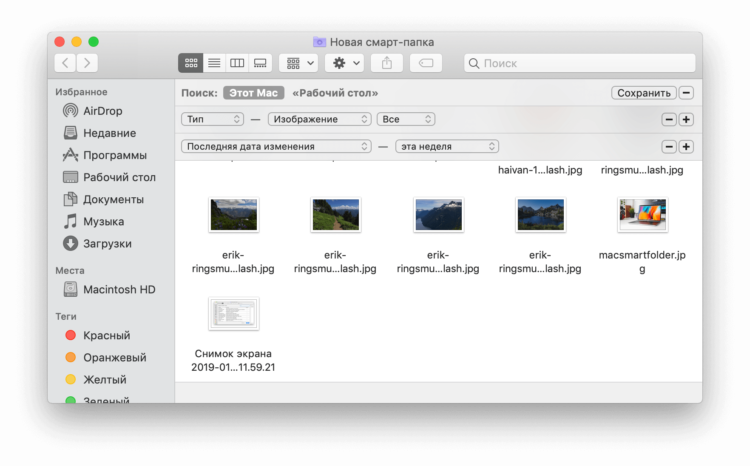Open the Все dropdown
This screenshot has height=466, width=750.
[406, 119]
